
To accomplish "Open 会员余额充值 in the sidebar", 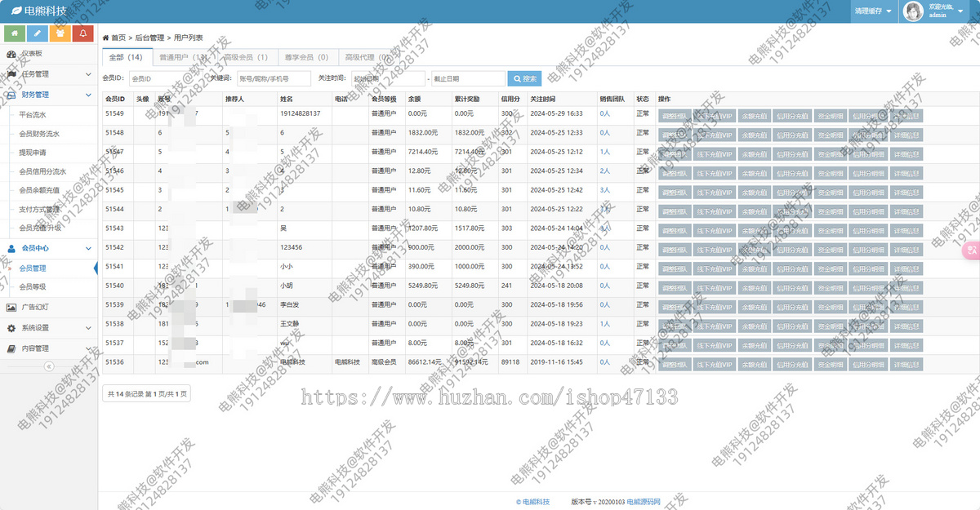I will point(39,190).
